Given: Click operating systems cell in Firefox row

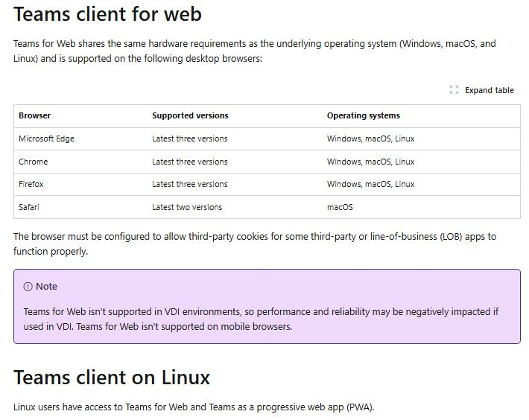Looking at the screenshot, I should coord(370,184).
